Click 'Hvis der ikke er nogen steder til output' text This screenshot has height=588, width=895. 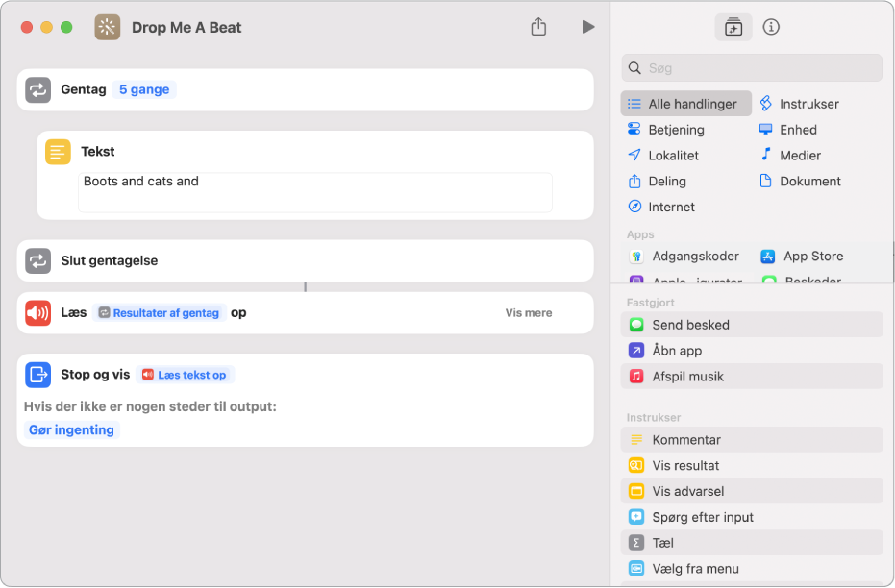(150, 406)
